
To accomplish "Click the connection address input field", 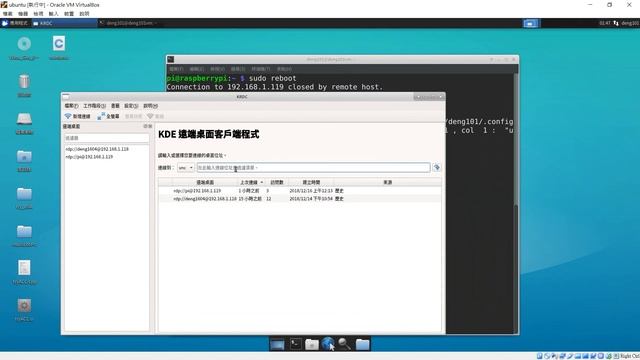I will (313, 168).
